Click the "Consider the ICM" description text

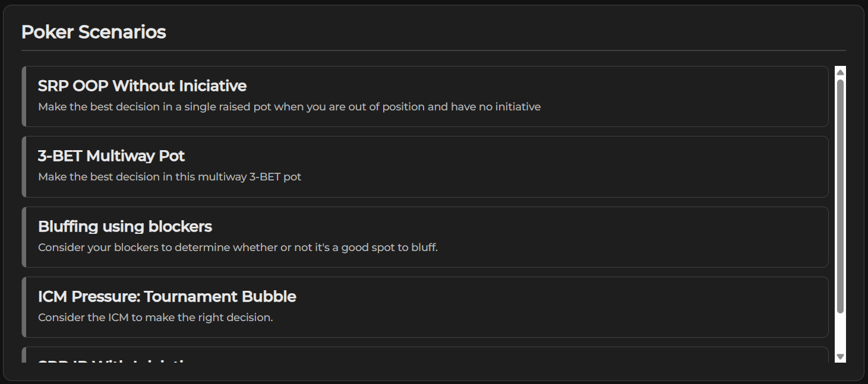(x=155, y=318)
